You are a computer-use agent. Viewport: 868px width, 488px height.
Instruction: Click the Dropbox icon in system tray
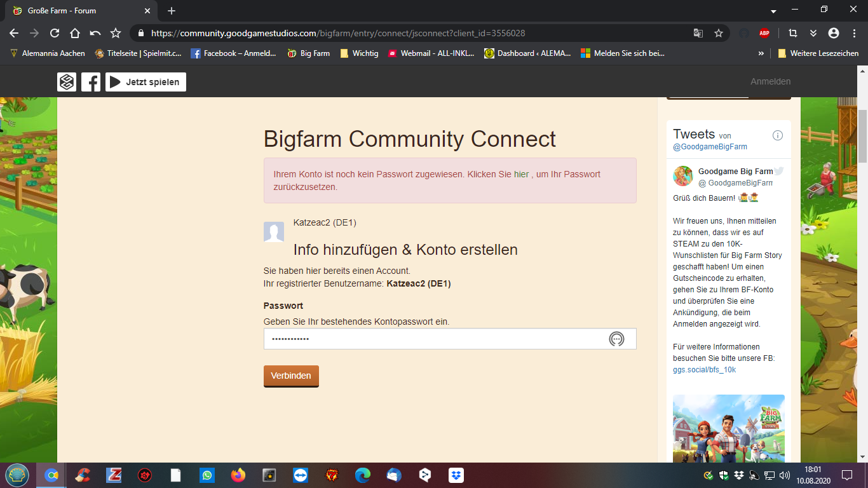(739, 475)
